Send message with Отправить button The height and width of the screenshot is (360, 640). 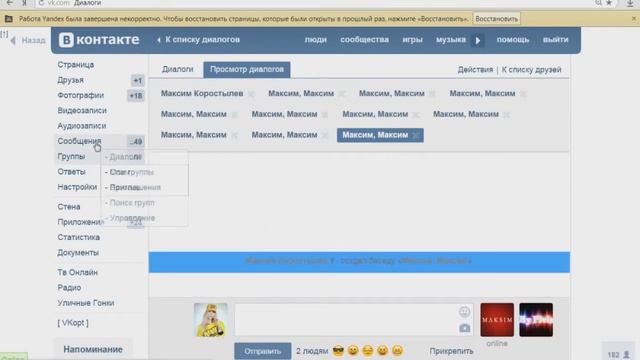pyautogui.click(x=262, y=351)
